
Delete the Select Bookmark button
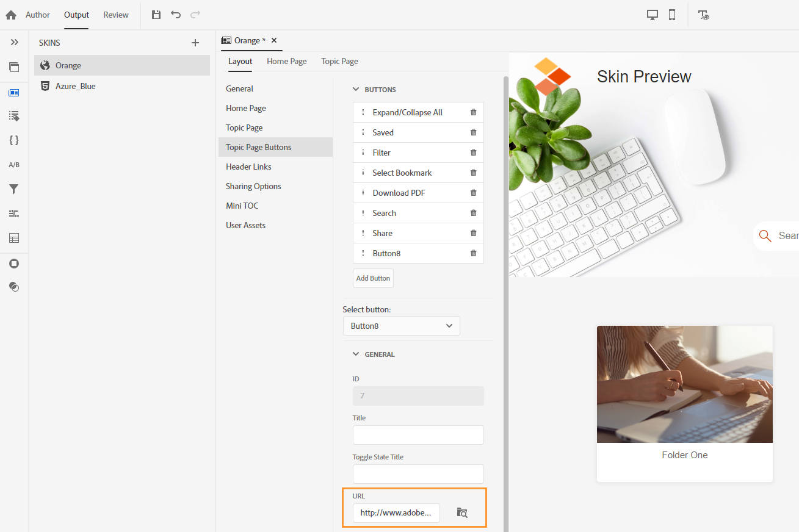point(473,173)
